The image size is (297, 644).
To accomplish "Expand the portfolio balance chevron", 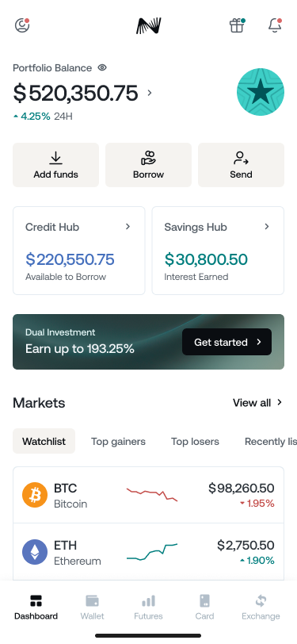I will coord(150,93).
